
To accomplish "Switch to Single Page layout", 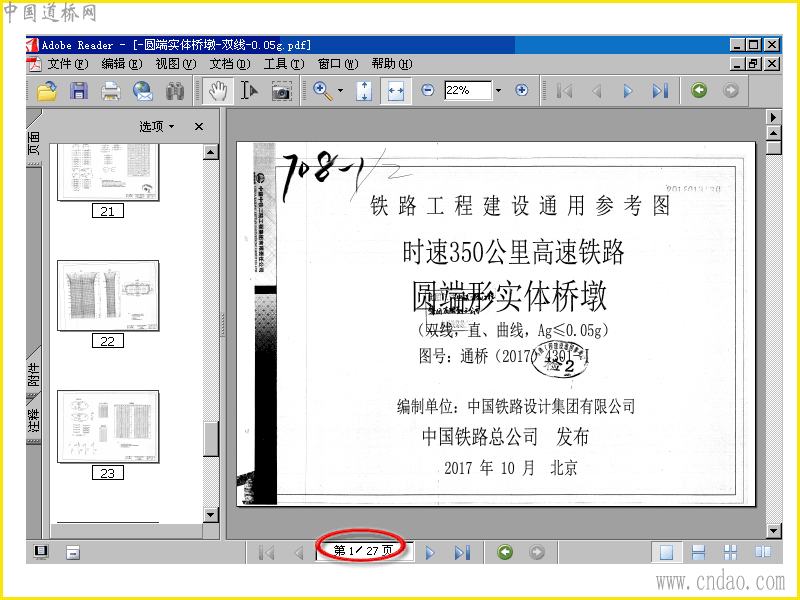I will pos(666,552).
